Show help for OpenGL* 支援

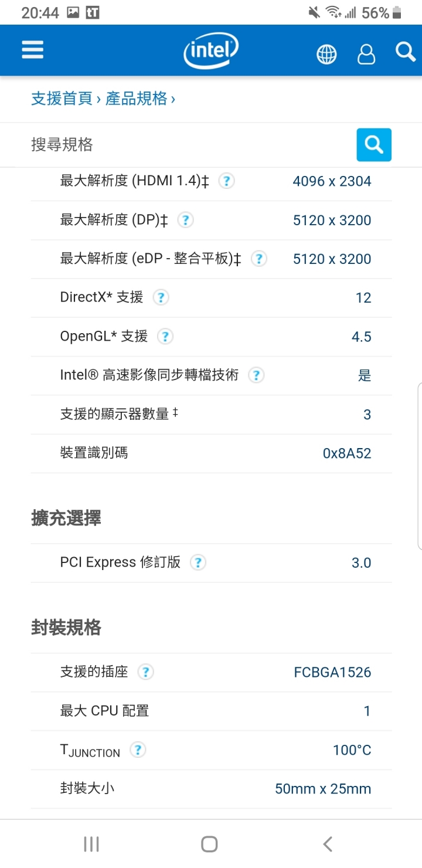(165, 337)
